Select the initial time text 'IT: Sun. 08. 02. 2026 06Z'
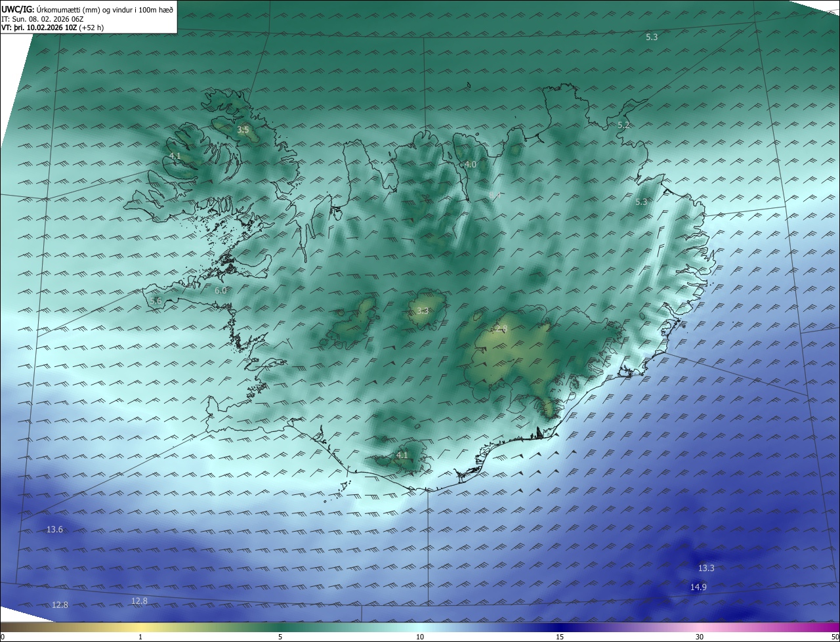Image resolution: width=840 pixels, height=642 pixels. pos(42,18)
